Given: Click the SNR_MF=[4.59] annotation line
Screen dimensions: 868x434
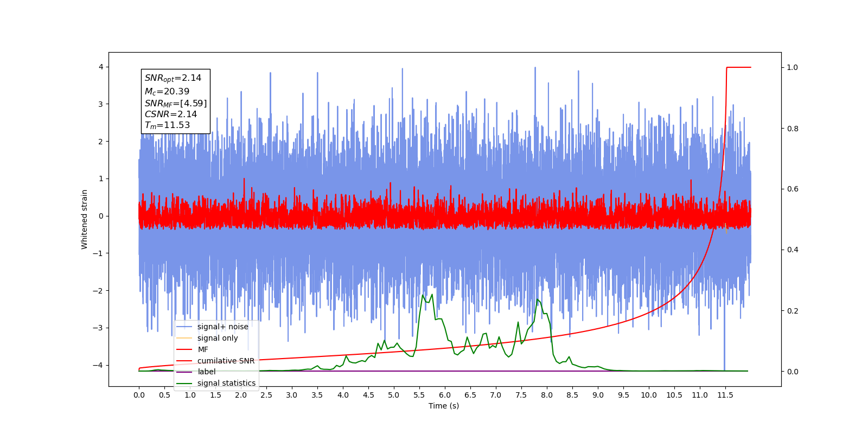Looking at the screenshot, I should (176, 103).
